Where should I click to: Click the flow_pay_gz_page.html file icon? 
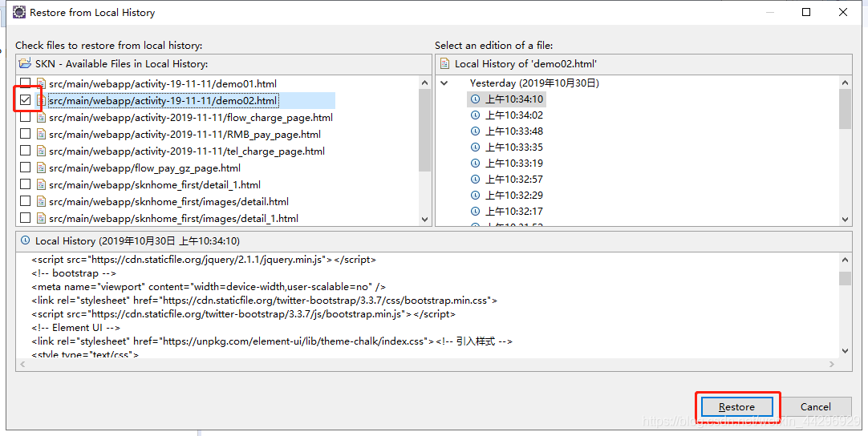coord(40,168)
